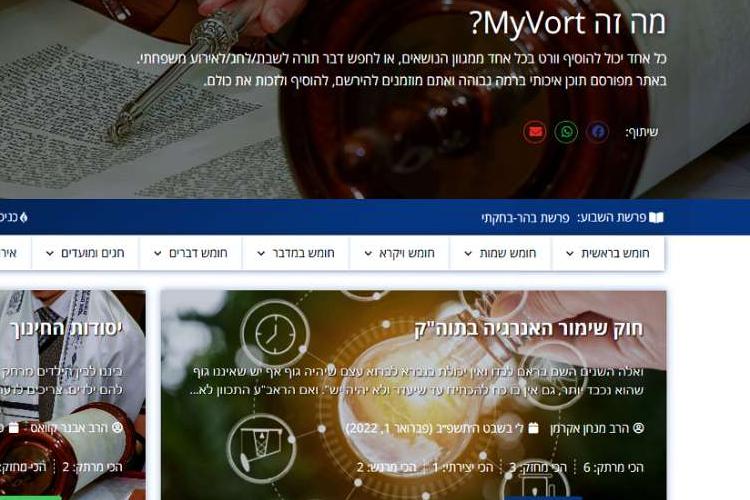
Task: Open the פרשת בהר-בחקתי link
Action: (525, 218)
